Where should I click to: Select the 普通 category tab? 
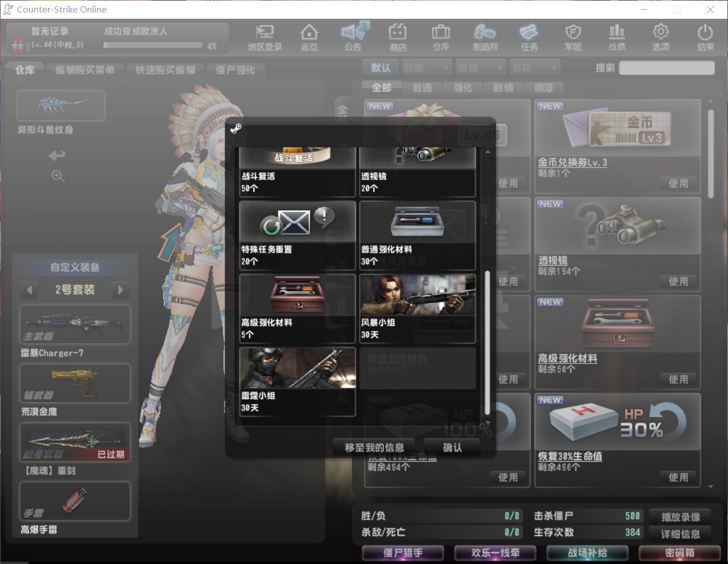422,87
